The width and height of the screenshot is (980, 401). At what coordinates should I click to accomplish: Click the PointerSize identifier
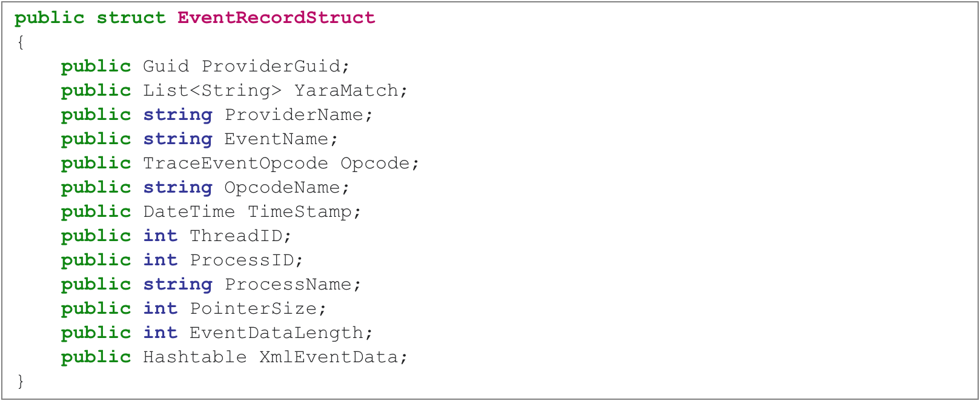point(253,308)
